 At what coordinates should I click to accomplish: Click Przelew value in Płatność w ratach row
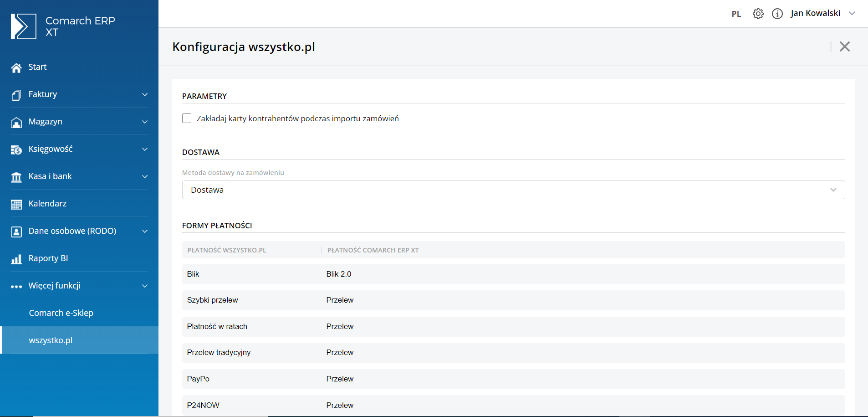pyautogui.click(x=340, y=326)
